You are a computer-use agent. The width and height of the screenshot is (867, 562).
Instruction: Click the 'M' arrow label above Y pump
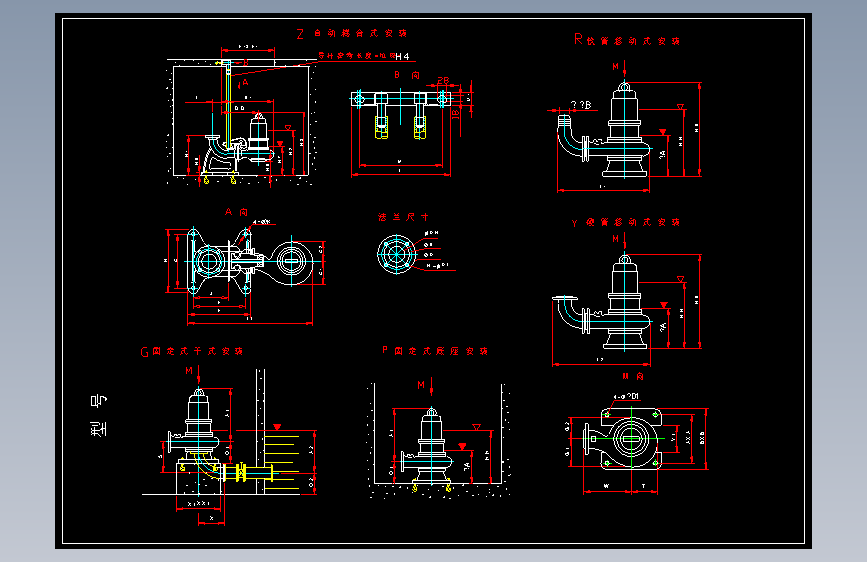point(615,239)
